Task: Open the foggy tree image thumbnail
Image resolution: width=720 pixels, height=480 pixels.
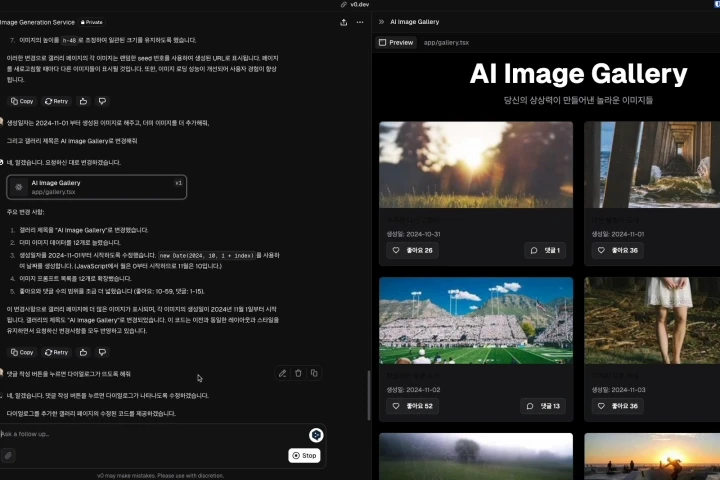Action: (x=476, y=457)
